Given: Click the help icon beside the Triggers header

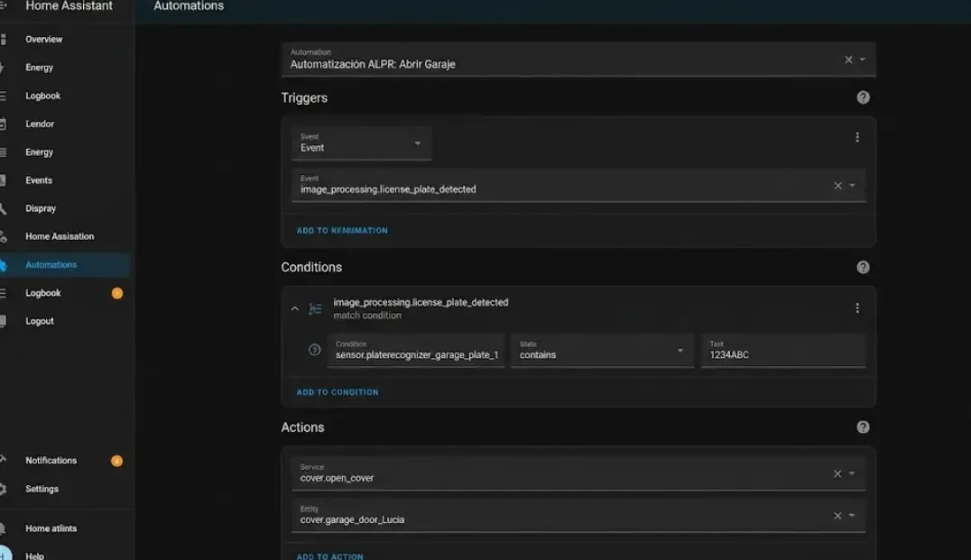Looking at the screenshot, I should 863,96.
